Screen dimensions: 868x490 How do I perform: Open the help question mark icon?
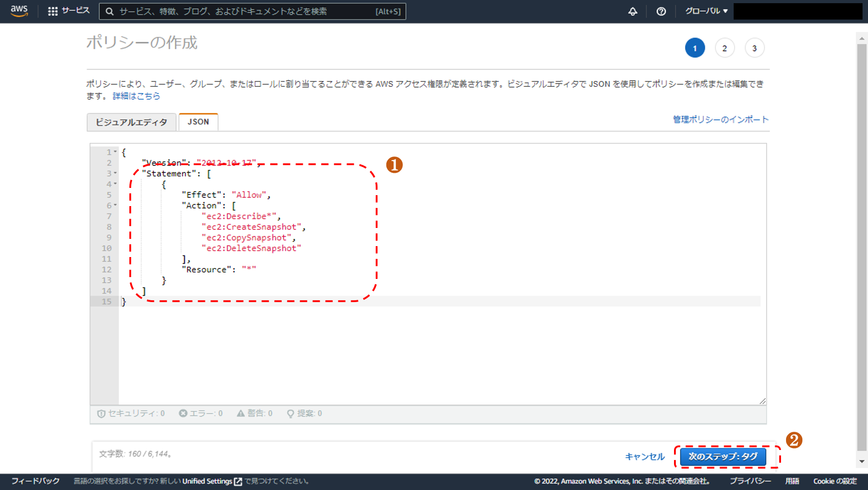(661, 11)
